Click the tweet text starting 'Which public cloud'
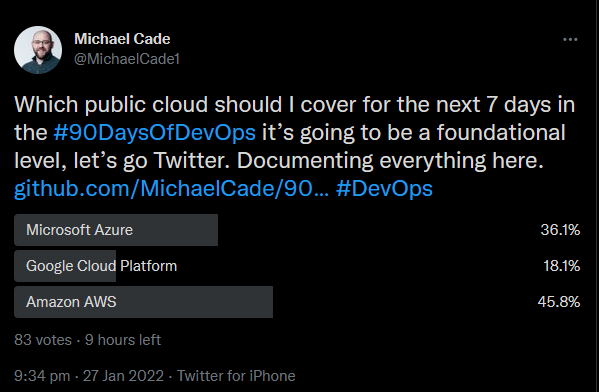 (295, 132)
